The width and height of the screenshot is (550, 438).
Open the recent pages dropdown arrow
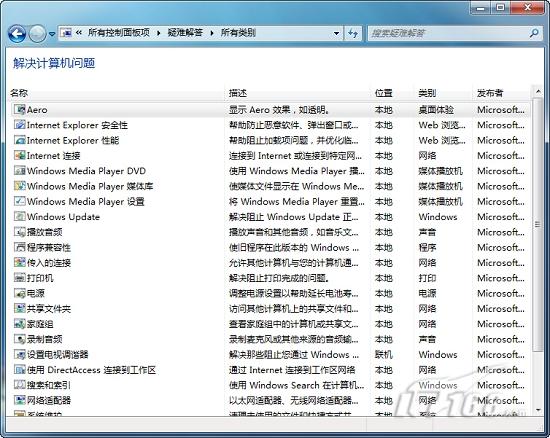(x=52, y=34)
